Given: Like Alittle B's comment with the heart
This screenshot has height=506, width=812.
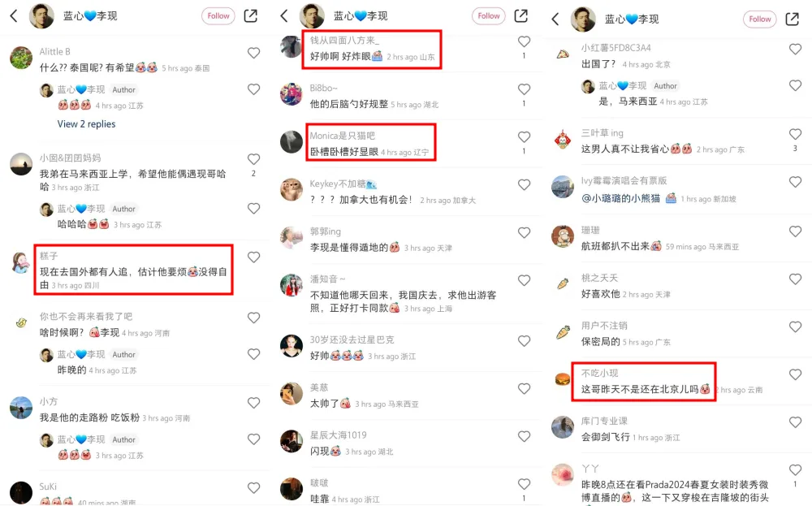Looking at the screenshot, I should tap(253, 53).
